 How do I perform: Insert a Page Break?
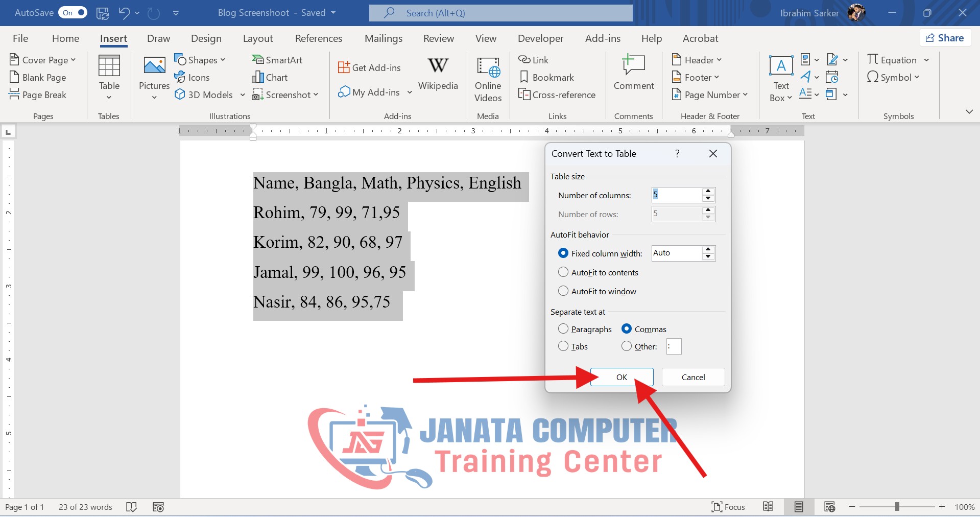(38, 95)
